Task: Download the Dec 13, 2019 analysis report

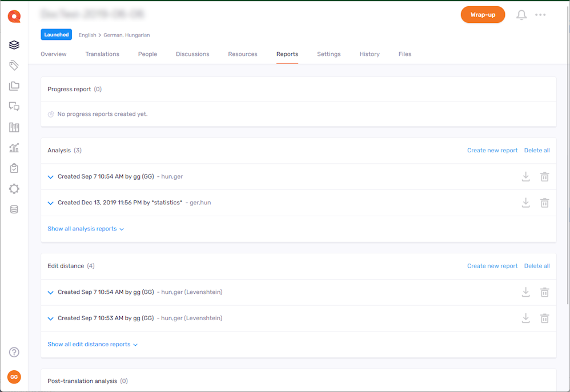Action: click(x=526, y=203)
